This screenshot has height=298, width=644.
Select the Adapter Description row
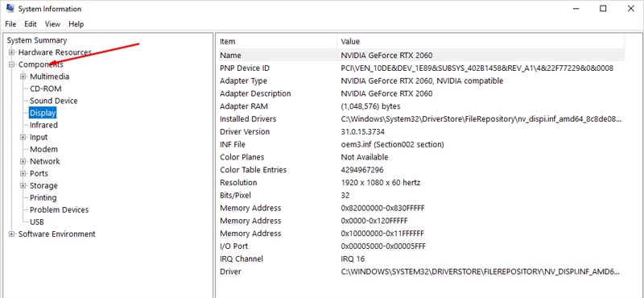[x=420, y=93]
